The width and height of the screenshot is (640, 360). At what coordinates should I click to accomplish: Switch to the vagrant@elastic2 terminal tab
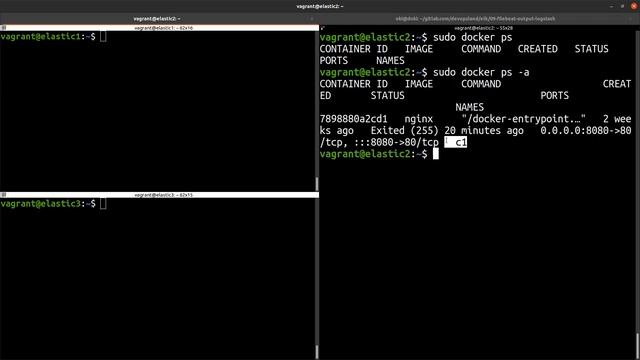coord(157,19)
